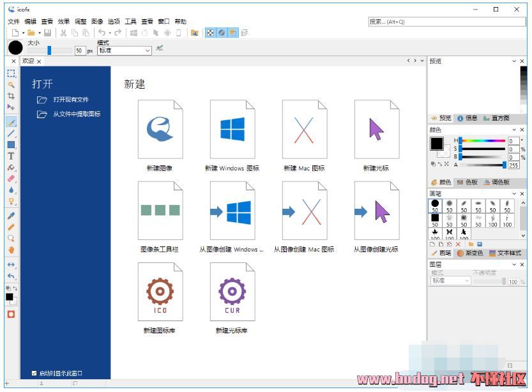The height and width of the screenshot is (392, 532).
Task: Open the 效果 menu
Action: pyautogui.click(x=63, y=22)
